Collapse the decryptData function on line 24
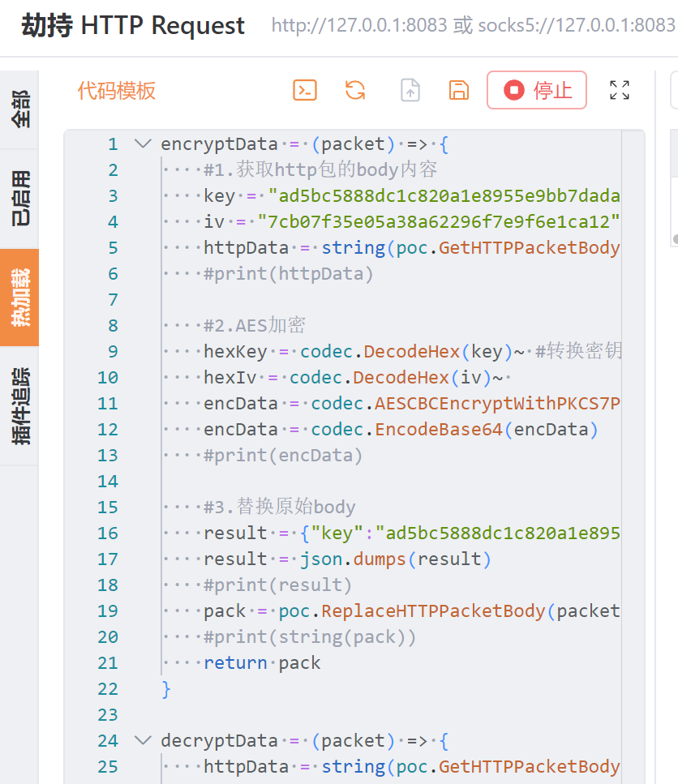678x784 pixels. (x=143, y=740)
